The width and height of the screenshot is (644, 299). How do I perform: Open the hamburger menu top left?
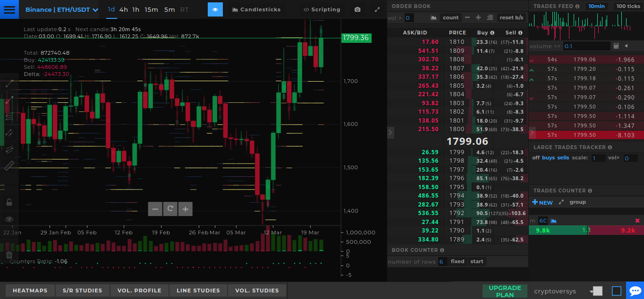pos(9,9)
